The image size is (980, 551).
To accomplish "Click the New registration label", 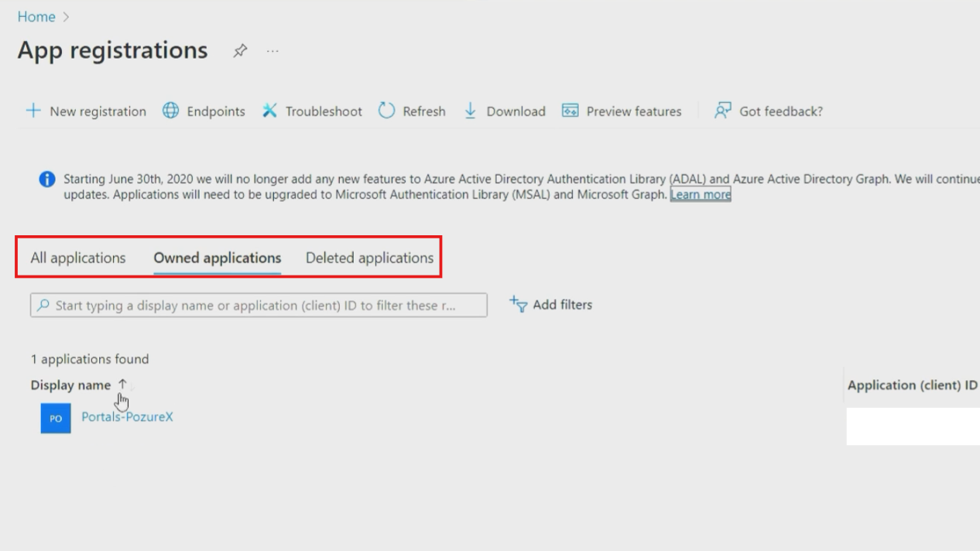I will pyautogui.click(x=98, y=111).
